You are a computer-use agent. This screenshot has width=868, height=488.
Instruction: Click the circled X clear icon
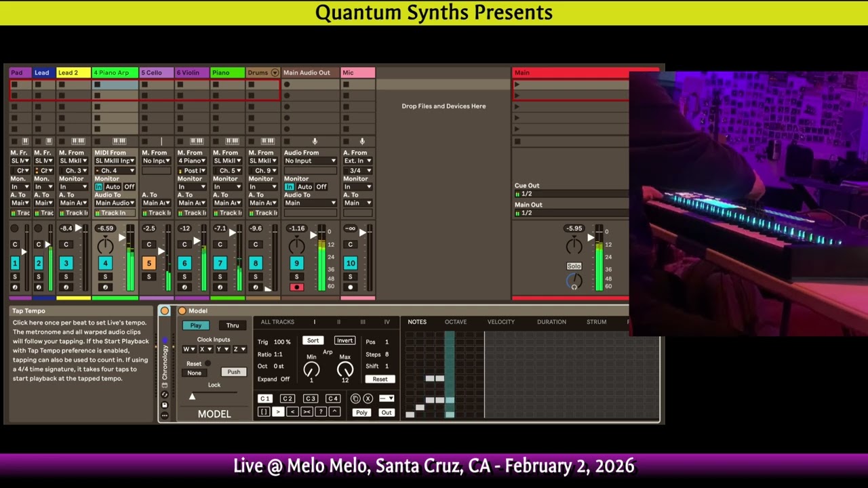(368, 399)
